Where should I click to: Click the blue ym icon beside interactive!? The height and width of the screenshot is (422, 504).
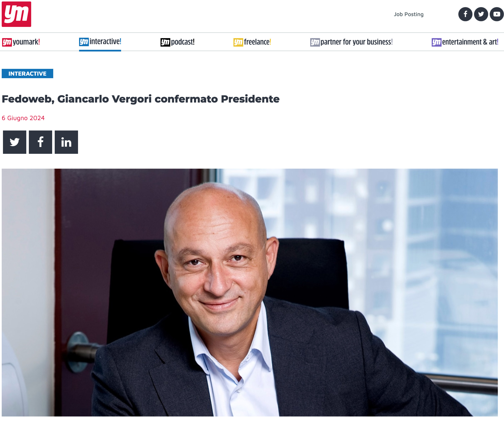[x=84, y=42]
